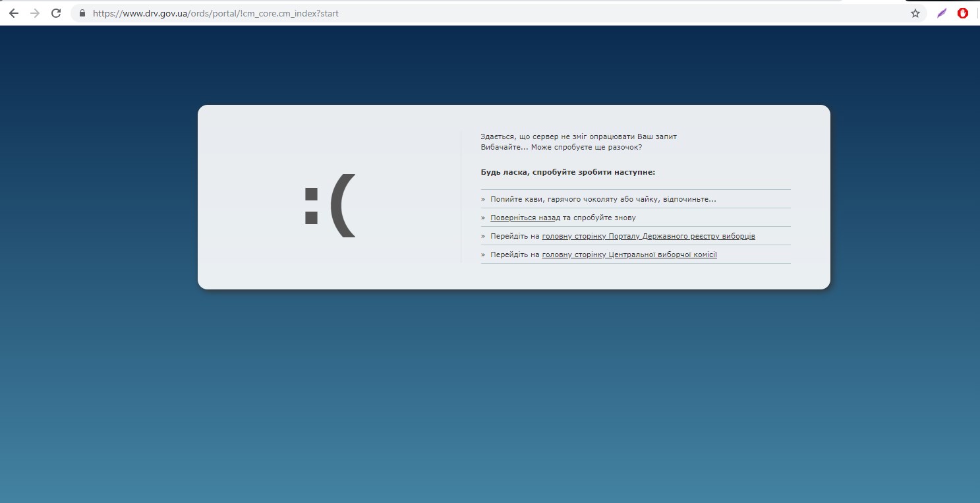This screenshot has width=980, height=503.
Task: Click the bold heading "Будь ласка, спробуйте зробити наступне:"
Action: click(x=567, y=172)
